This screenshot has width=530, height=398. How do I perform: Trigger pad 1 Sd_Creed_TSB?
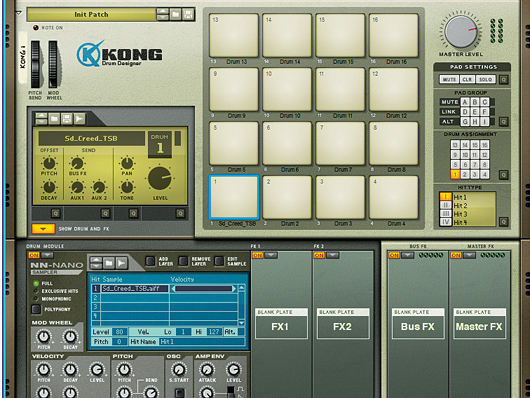pos(234,197)
